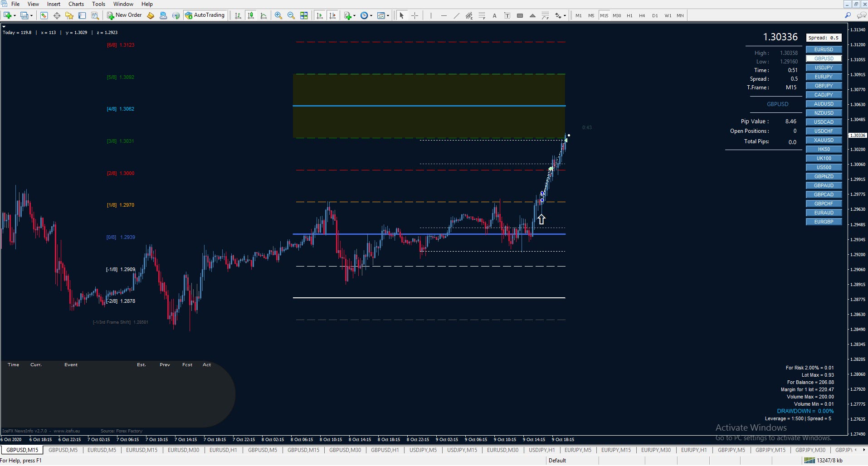Screen dimensions: 868x466
Task: Switch timeframe to MN
Action: pyautogui.click(x=680, y=15)
